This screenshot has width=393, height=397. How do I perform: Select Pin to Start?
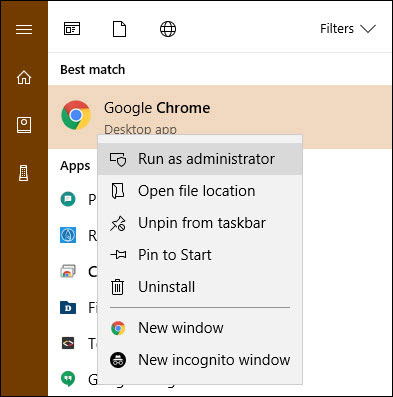(x=200, y=255)
